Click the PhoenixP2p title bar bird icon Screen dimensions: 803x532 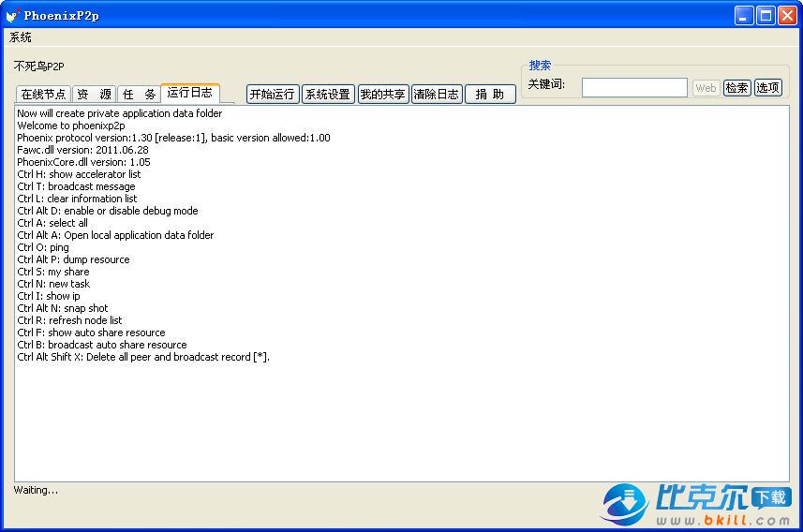[x=13, y=15]
